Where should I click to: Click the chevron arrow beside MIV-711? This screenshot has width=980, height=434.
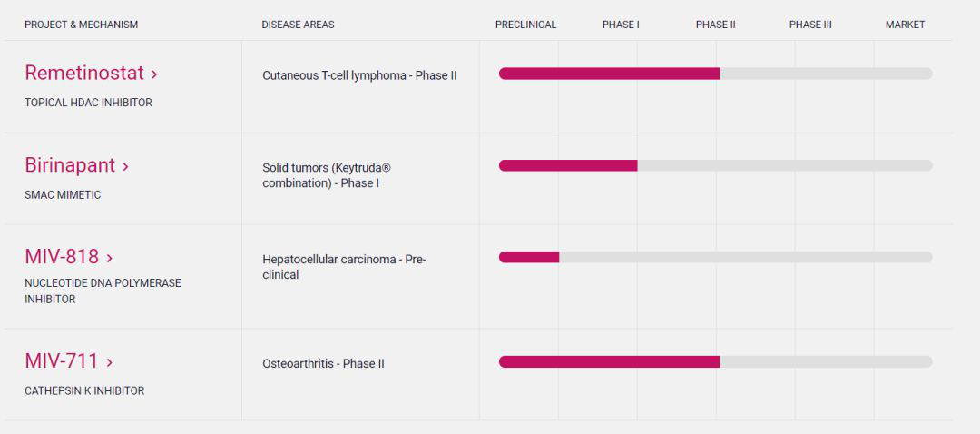110,362
